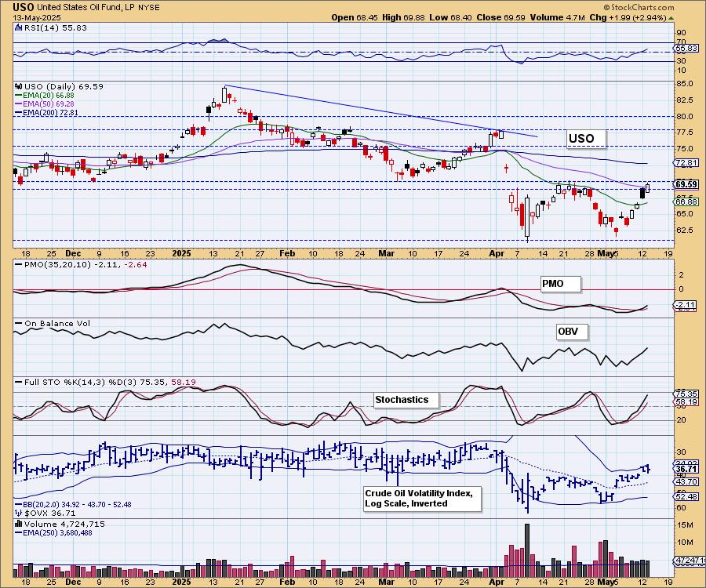
Task: Click the 52.48 Bollinger band value tag
Action: [686, 497]
